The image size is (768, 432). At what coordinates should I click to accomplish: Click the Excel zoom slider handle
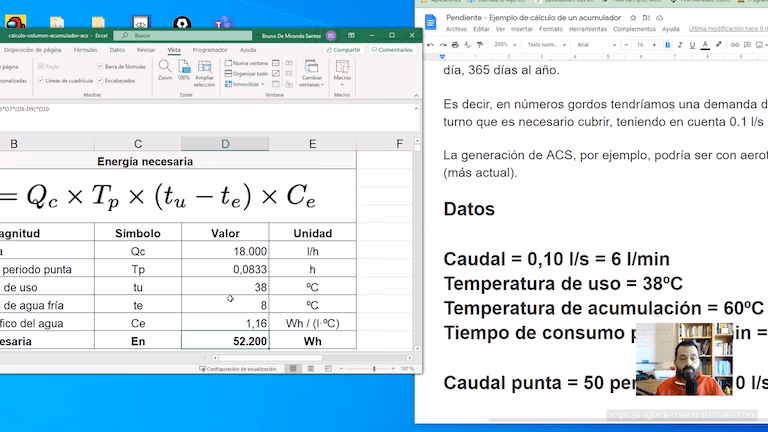coord(374,368)
